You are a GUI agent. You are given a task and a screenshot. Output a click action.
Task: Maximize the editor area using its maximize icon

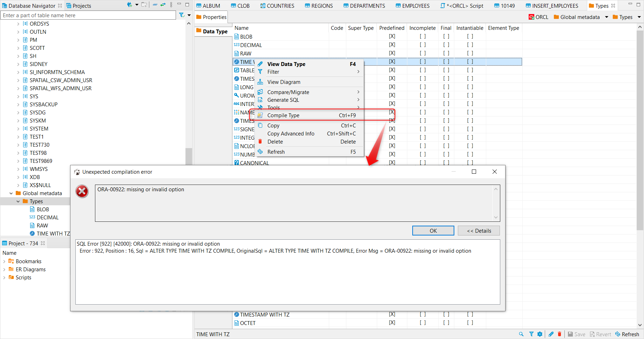[639, 4]
